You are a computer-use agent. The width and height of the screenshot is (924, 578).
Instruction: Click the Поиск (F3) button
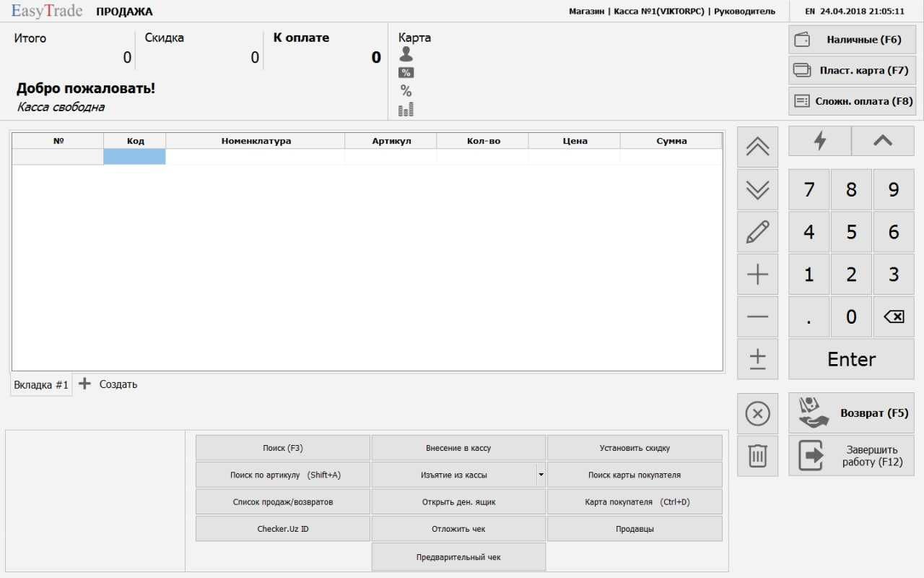(283, 448)
